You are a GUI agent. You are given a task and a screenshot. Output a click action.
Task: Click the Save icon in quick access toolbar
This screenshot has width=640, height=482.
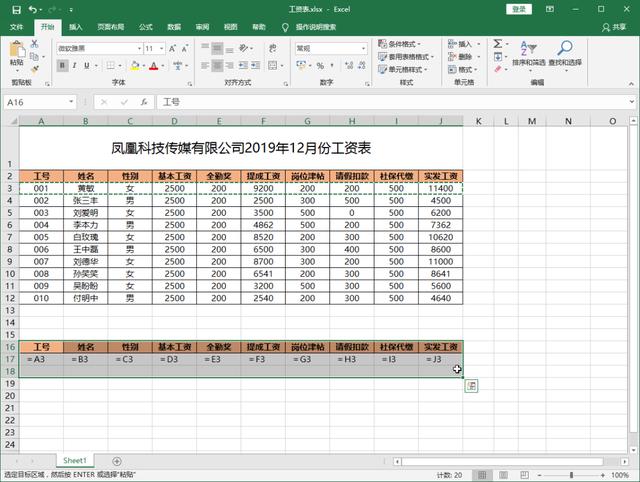pos(14,8)
